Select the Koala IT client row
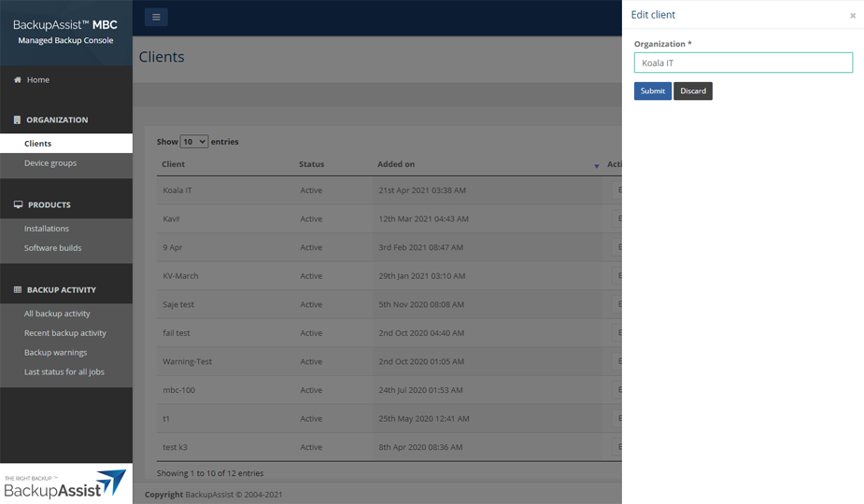 [389, 190]
